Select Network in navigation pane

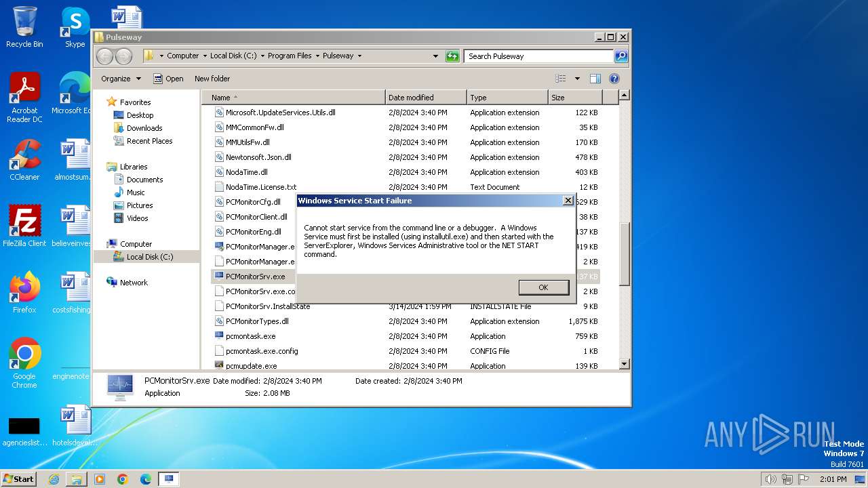pyautogui.click(x=134, y=283)
